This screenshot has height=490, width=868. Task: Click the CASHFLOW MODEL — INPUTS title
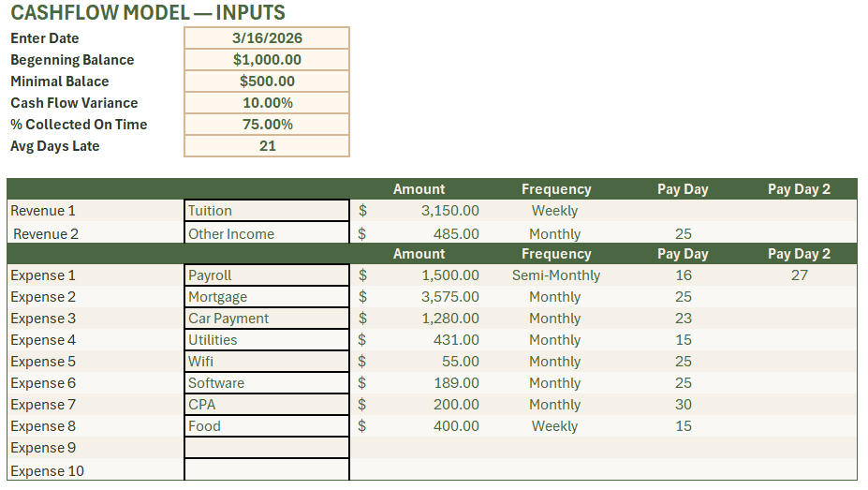(148, 12)
